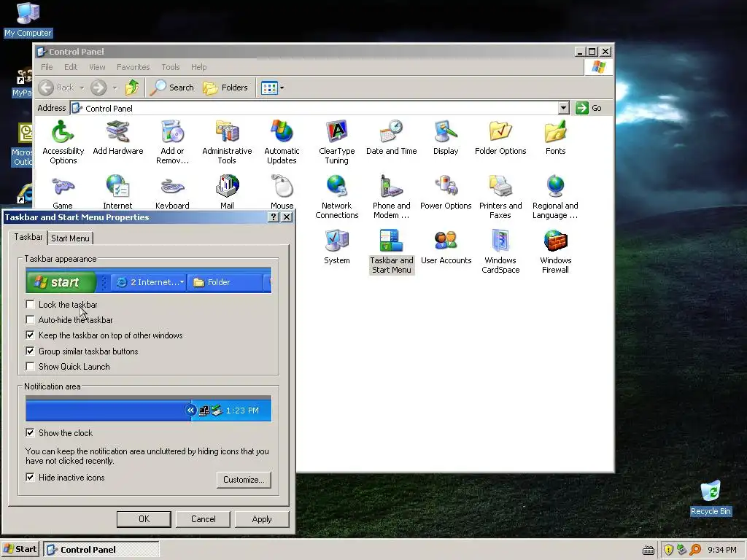This screenshot has height=560, width=747.
Task: Open the Fonts folder icon
Action: [555, 137]
